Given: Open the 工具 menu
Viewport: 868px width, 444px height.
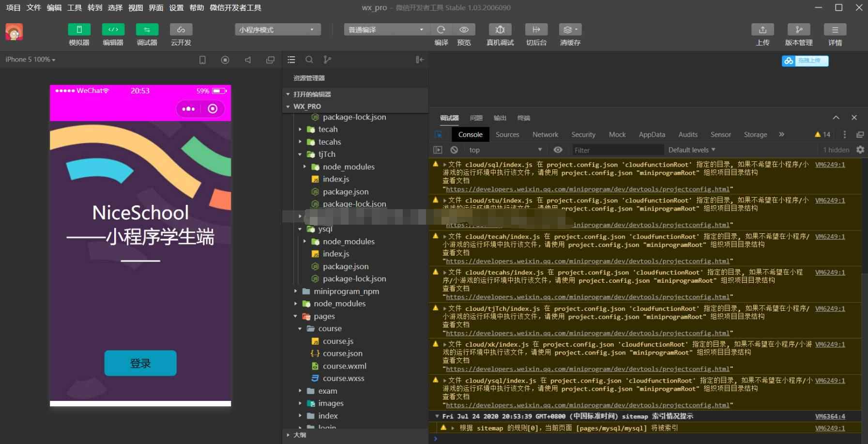Looking at the screenshot, I should tap(74, 8).
